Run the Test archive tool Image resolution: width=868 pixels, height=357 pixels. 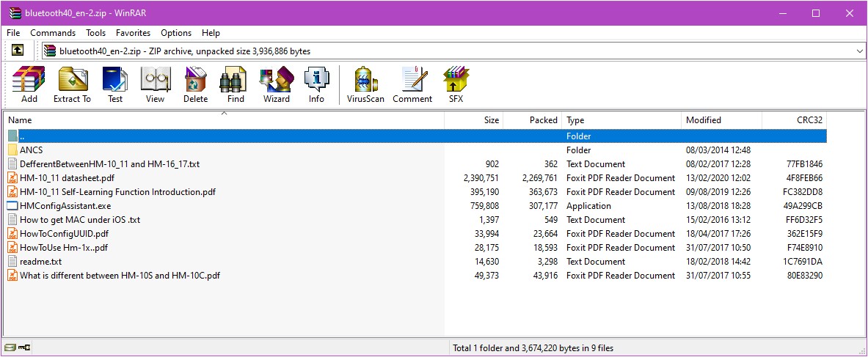point(115,84)
